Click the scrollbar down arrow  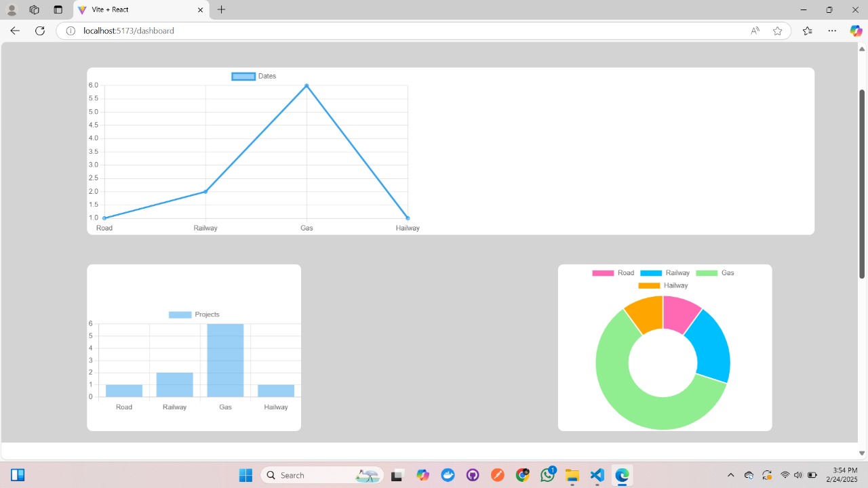pos(862,453)
